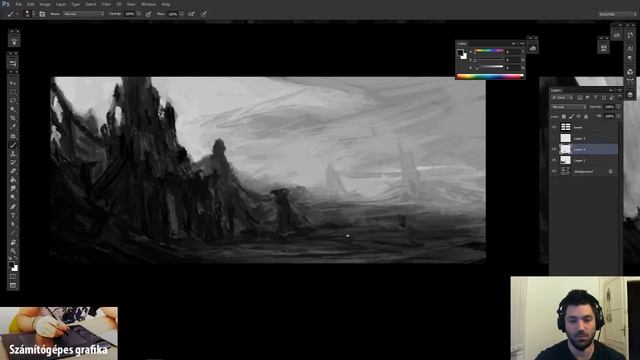Select the Path Selection tool
This screenshot has height=360, width=640.
coord(13,224)
